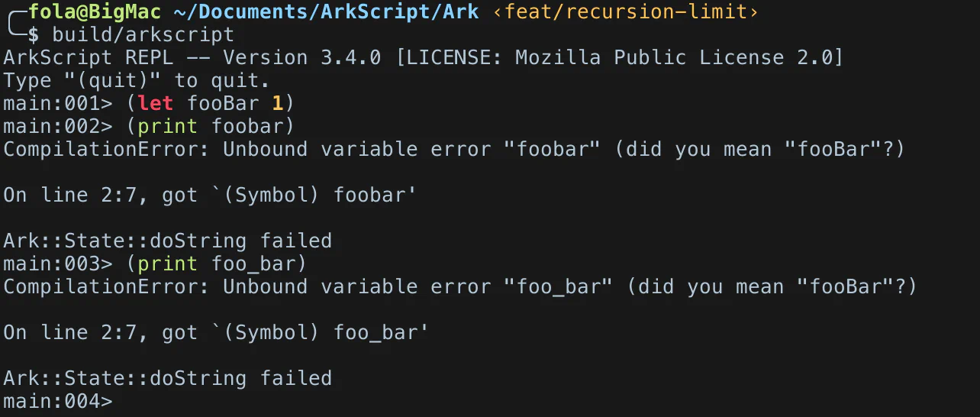Click the first Ark::State::doString failed line
The image size is (980, 417).
tap(168, 241)
